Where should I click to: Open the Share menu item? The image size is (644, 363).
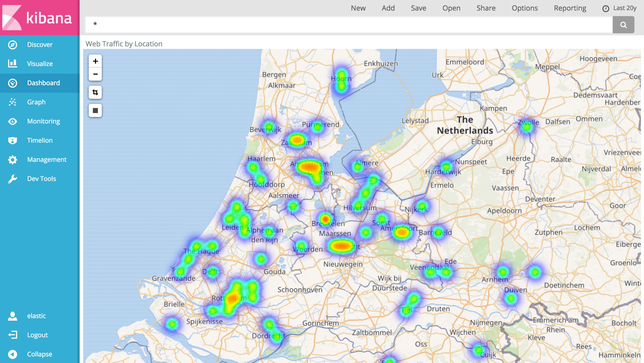click(486, 8)
